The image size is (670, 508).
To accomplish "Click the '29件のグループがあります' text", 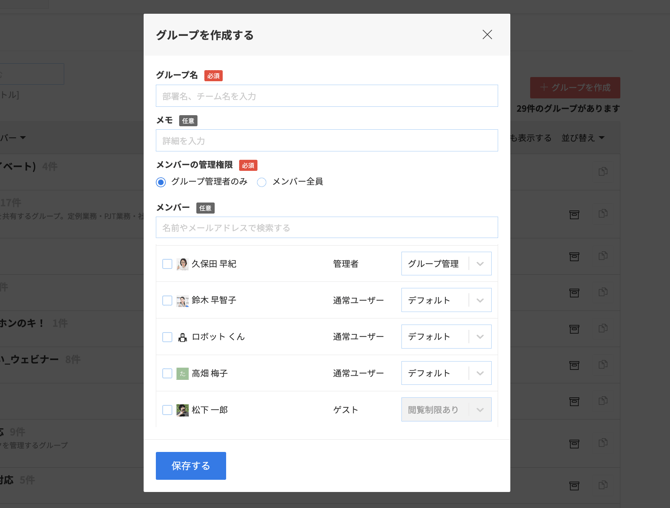I will click(568, 109).
